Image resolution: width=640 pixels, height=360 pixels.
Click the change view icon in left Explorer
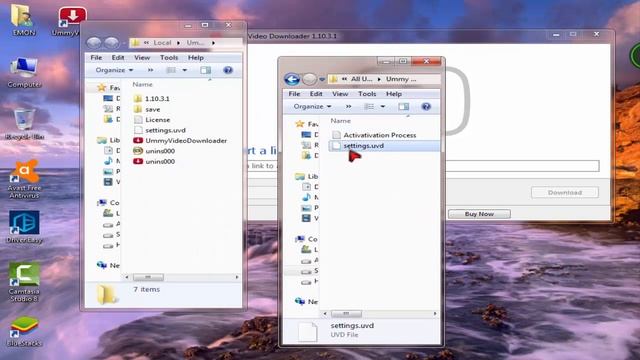(171, 70)
